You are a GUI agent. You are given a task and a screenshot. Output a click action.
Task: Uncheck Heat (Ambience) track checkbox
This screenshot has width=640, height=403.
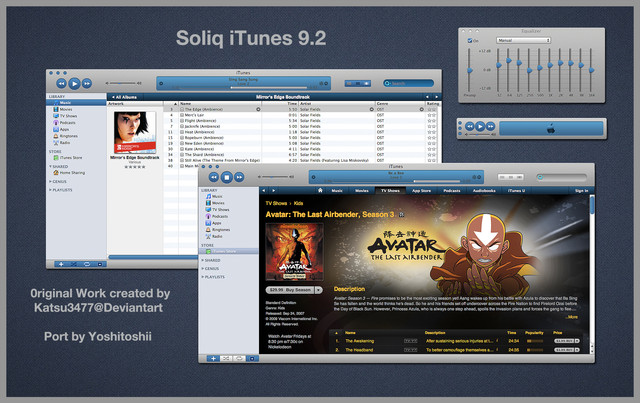pyautogui.click(x=182, y=132)
